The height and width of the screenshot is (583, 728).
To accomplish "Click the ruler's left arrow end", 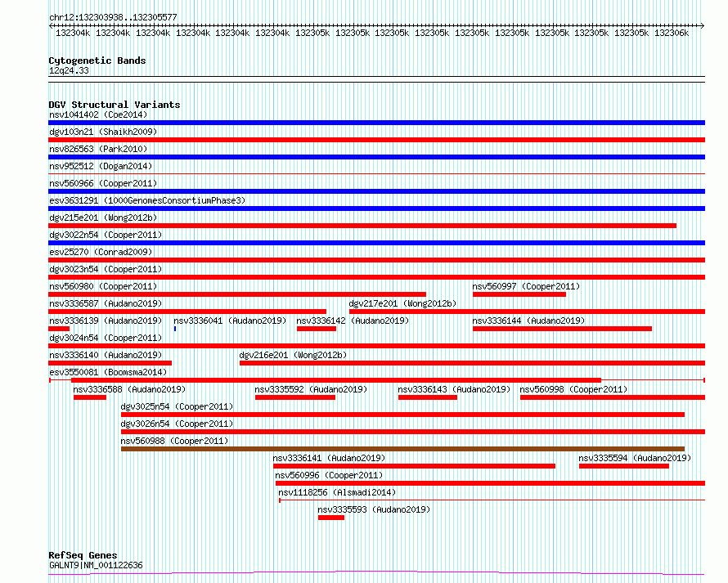I will point(51,26).
